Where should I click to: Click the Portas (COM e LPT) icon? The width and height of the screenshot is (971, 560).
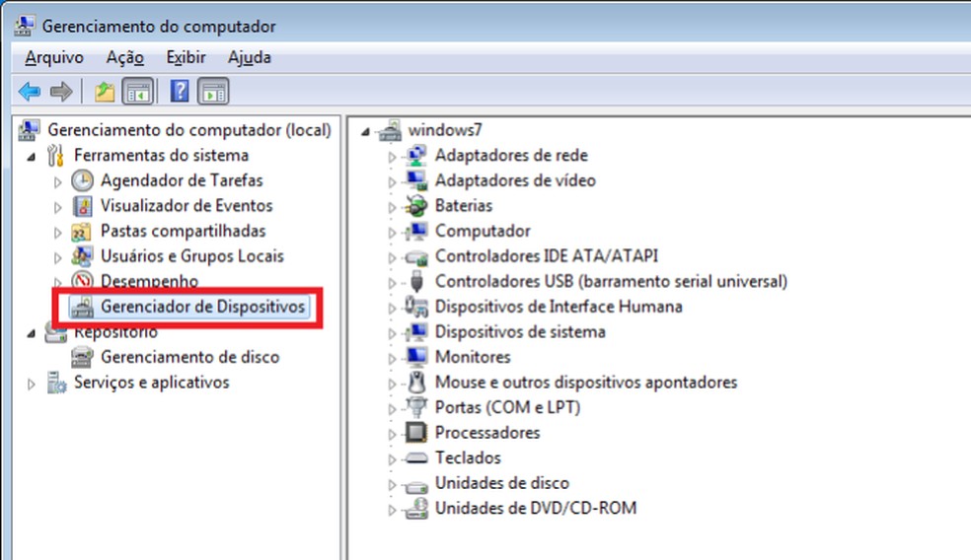click(x=416, y=407)
